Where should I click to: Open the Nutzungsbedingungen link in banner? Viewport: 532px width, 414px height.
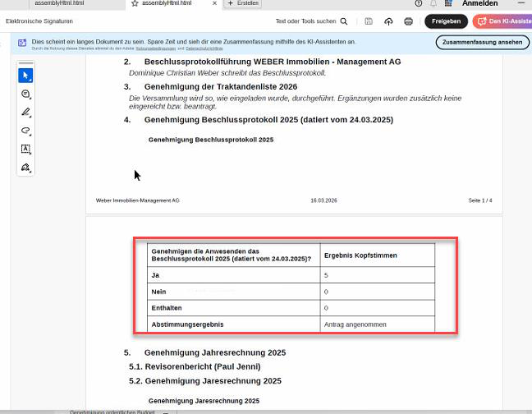156,48
